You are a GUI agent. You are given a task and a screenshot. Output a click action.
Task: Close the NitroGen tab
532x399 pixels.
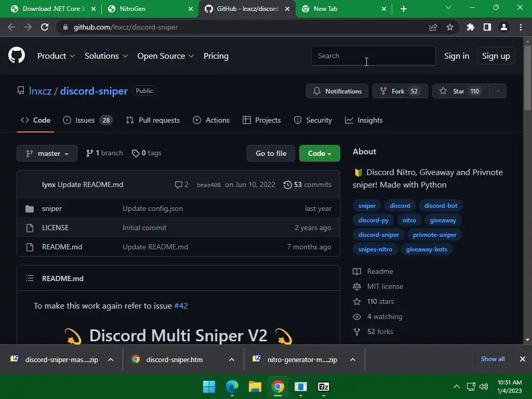pos(191,9)
